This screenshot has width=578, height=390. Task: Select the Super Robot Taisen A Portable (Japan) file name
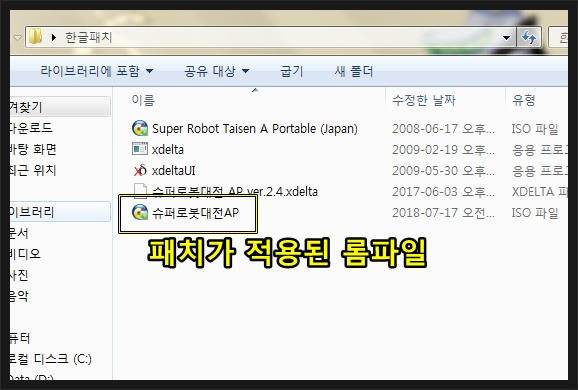tap(255, 129)
